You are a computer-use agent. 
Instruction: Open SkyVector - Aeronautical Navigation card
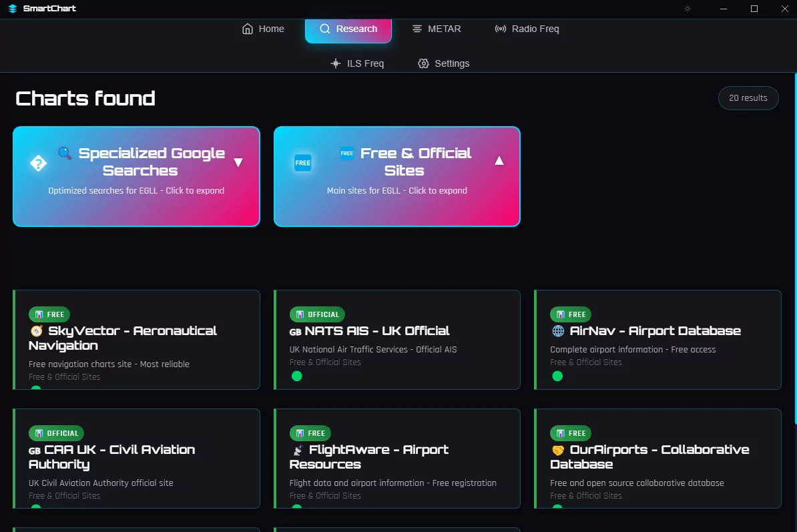[x=136, y=339]
